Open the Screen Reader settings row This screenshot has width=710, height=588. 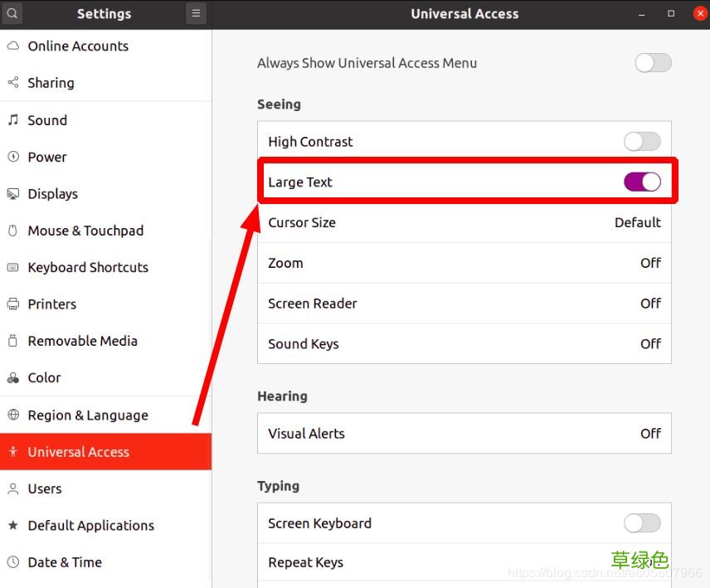464,304
